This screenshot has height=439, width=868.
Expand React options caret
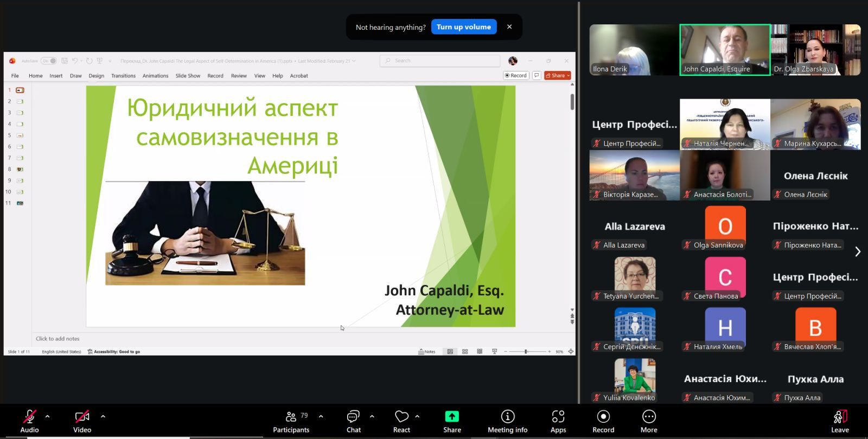[x=417, y=416]
